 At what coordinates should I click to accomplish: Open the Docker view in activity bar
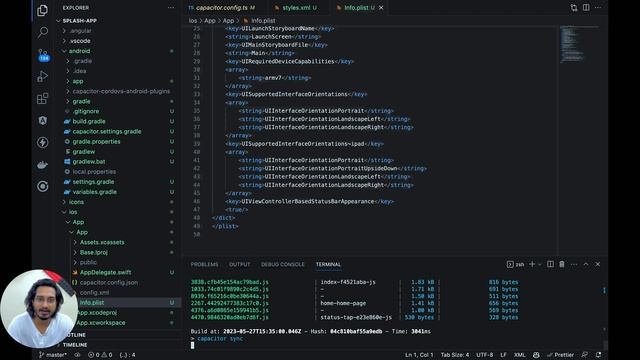pyautogui.click(x=42, y=164)
